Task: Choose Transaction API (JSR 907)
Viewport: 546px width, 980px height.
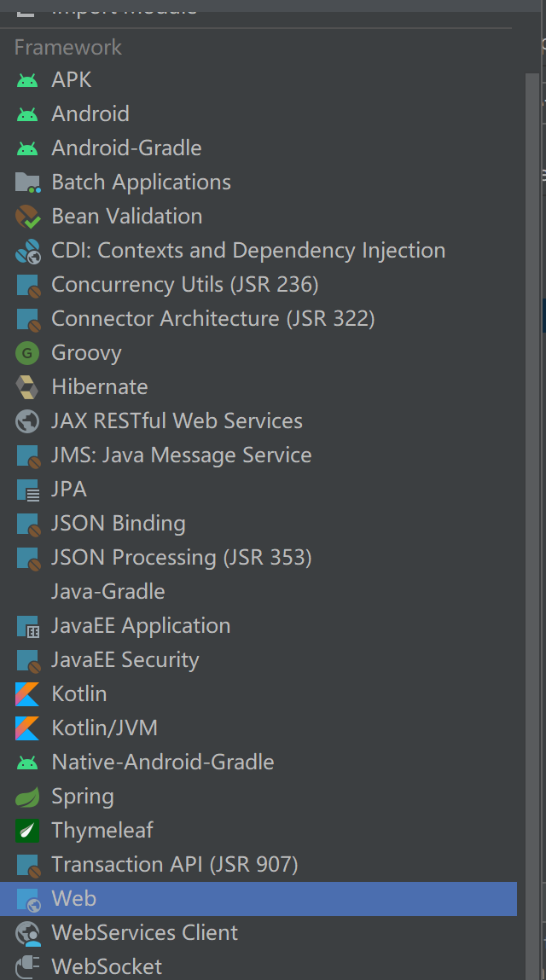Action: (x=258, y=865)
